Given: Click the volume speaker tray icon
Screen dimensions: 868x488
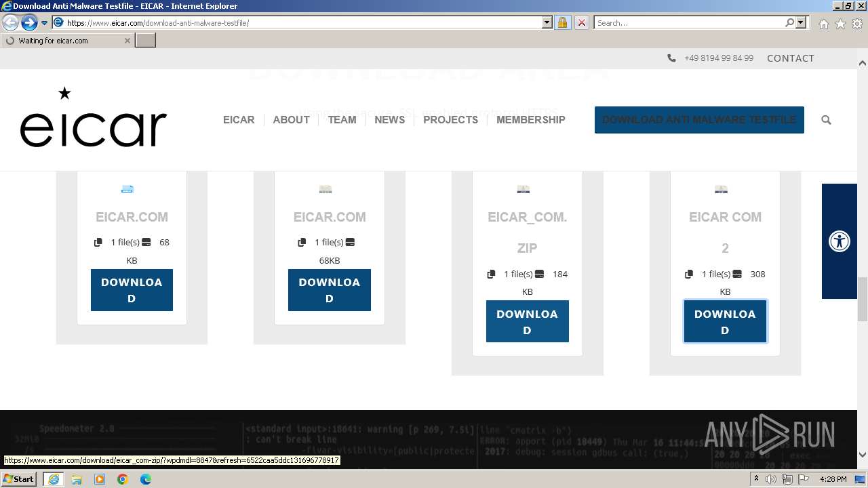Looking at the screenshot, I should (x=771, y=479).
